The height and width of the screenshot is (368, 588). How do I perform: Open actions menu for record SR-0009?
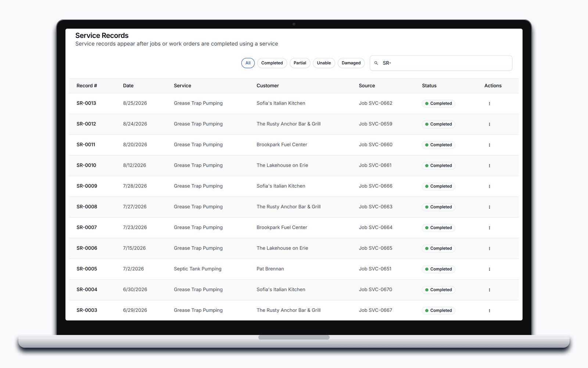(489, 186)
